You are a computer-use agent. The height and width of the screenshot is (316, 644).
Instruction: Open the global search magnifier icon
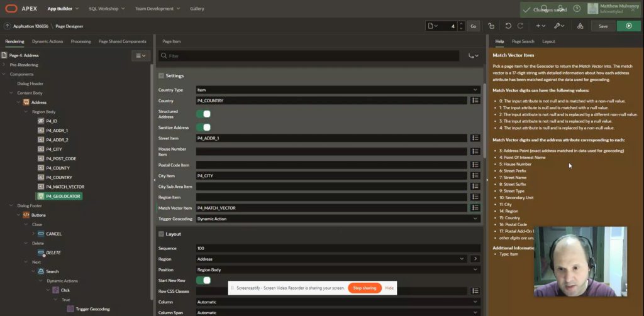click(544, 9)
